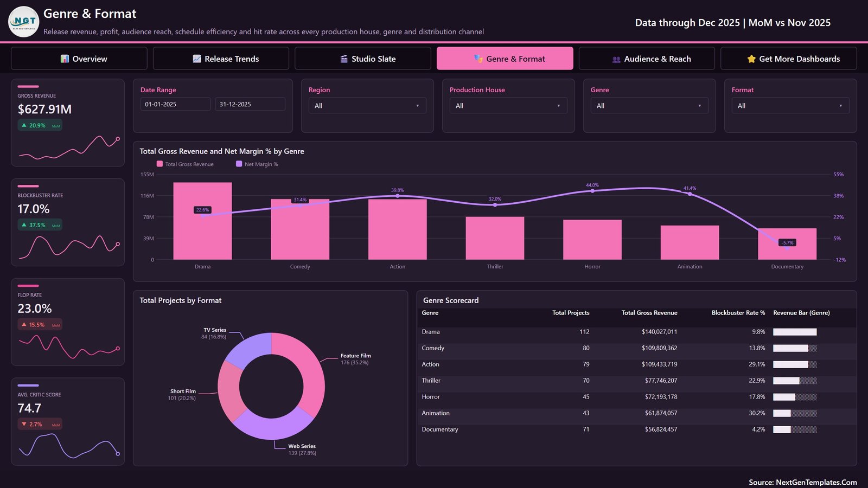Click Flop Rate red up-arrow indicator
The height and width of the screenshot is (488, 868).
click(x=24, y=325)
